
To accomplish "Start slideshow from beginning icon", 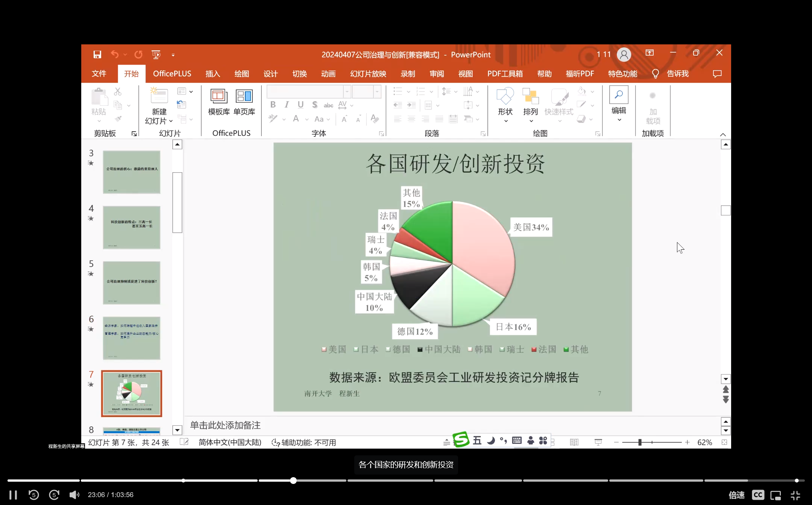I will [x=156, y=55].
